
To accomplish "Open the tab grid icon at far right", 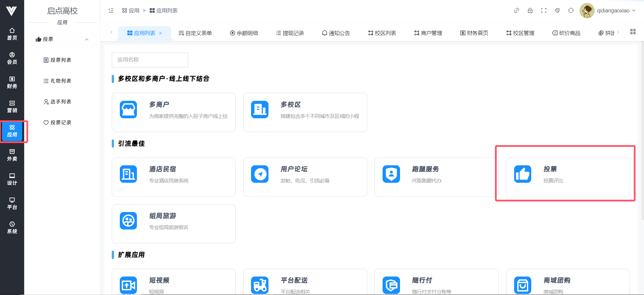I will click(x=633, y=32).
